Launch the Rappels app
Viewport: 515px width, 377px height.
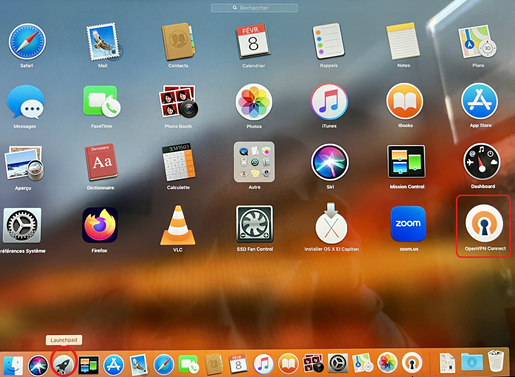(329, 41)
